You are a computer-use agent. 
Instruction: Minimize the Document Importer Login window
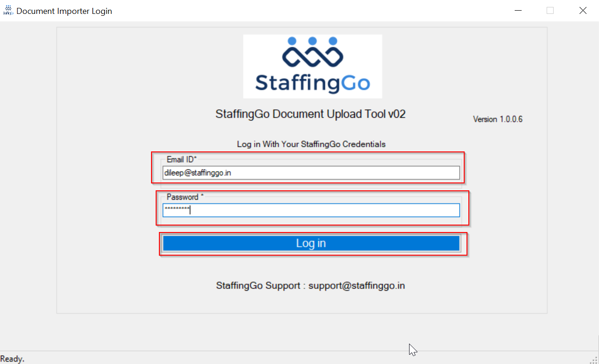click(x=517, y=11)
